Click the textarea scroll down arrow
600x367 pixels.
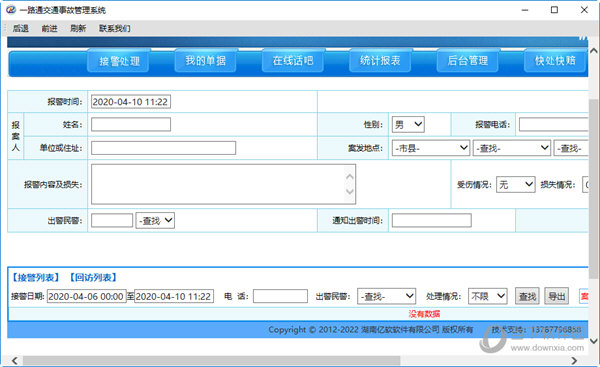coord(349,191)
